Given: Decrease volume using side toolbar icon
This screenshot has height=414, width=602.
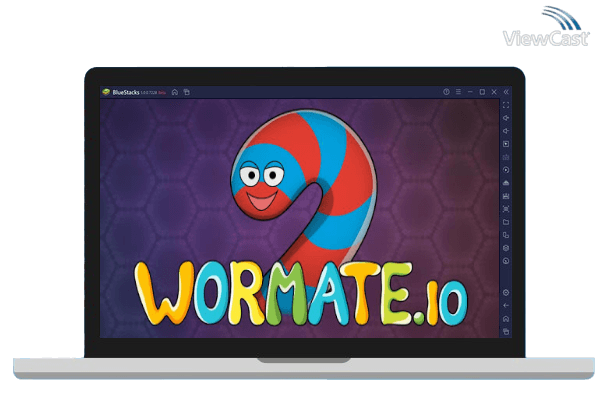Looking at the screenshot, I should [x=506, y=131].
